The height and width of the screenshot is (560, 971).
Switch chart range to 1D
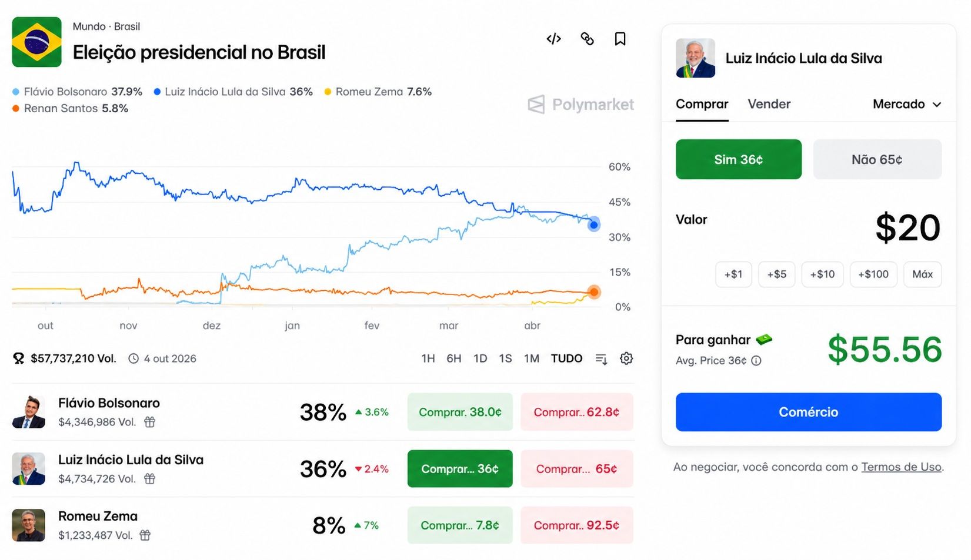480,358
